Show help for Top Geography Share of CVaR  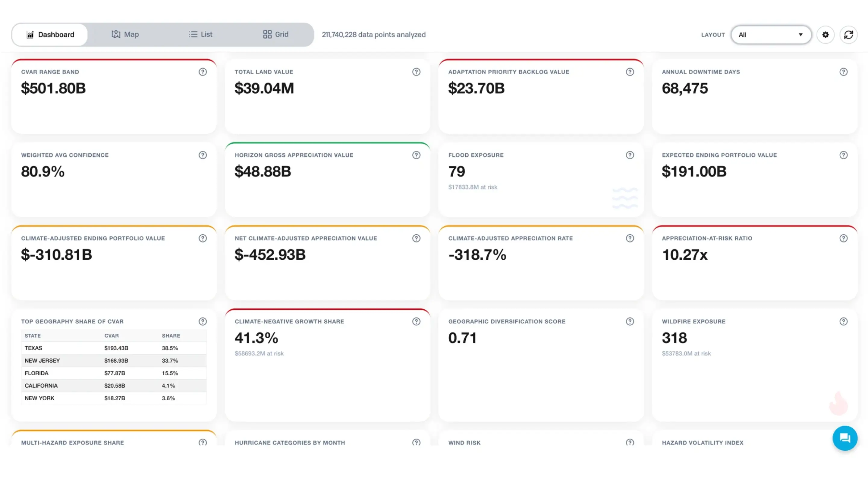tap(203, 321)
